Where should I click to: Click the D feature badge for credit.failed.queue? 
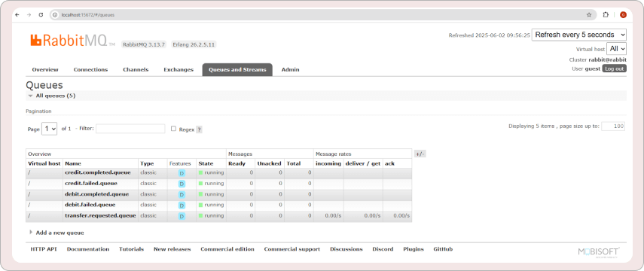point(182,184)
